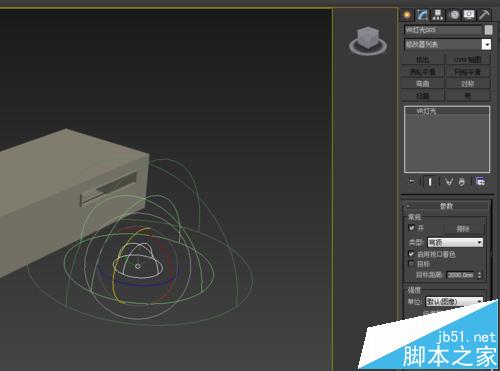This screenshot has height=371, width=500.
Task: Select the VRay light gizmo in the viewport
Action: (x=138, y=266)
